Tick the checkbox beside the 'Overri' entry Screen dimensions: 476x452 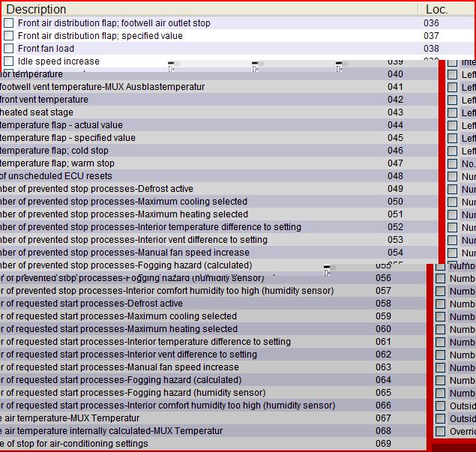(441, 432)
